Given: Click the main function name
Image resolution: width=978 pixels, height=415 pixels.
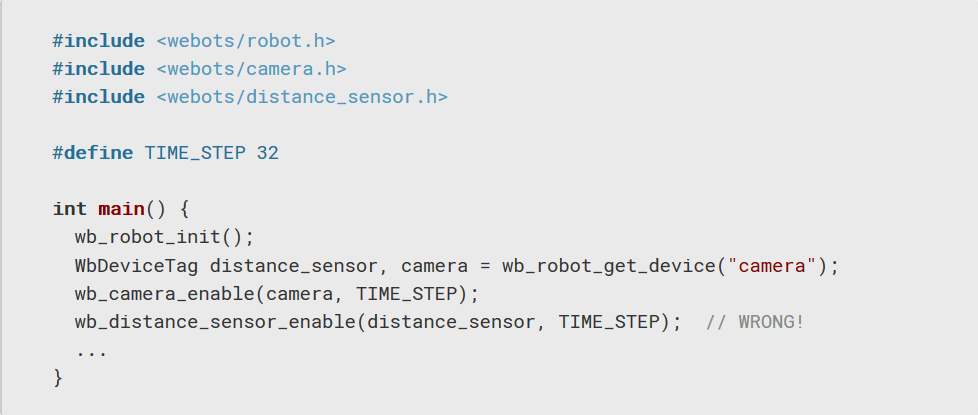Looking at the screenshot, I should tap(120, 209).
